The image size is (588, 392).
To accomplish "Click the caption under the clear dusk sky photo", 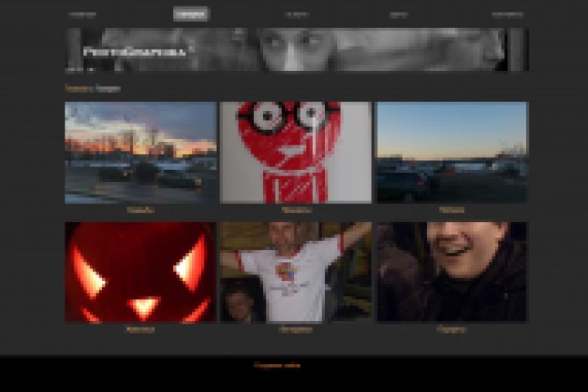I will (x=452, y=210).
